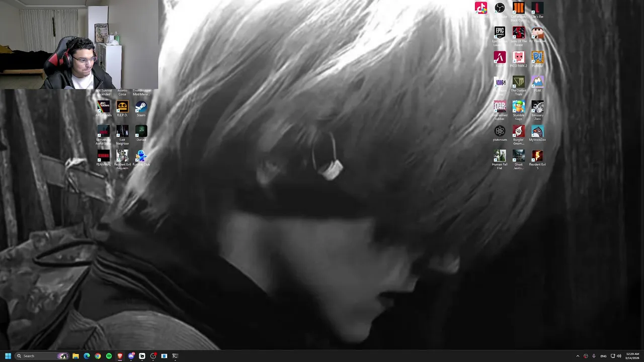This screenshot has width=644, height=362.
Task: Open Brave browser from the taskbar
Action: click(120, 356)
